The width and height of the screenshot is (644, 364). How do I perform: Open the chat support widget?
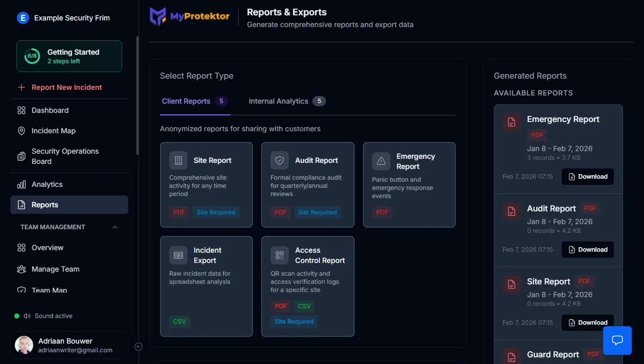617,341
